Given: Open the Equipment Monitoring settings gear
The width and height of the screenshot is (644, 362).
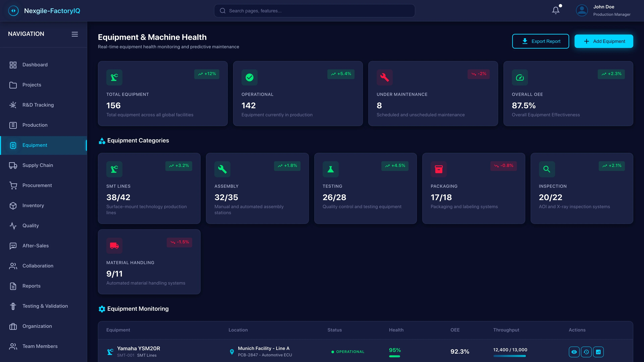Looking at the screenshot, I should point(102,309).
